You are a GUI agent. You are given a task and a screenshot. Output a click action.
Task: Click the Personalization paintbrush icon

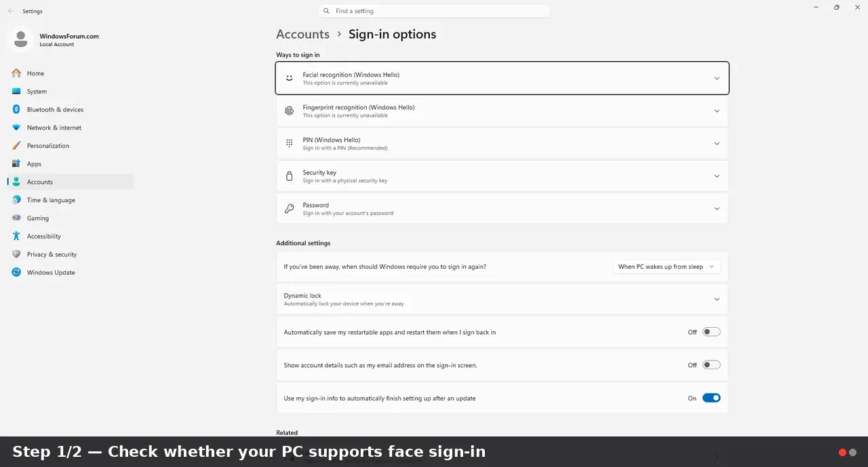[x=16, y=145]
